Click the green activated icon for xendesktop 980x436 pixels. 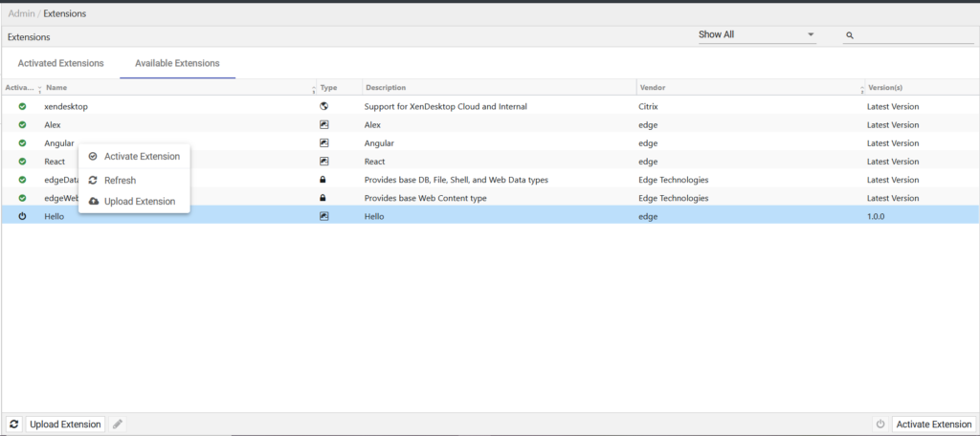click(x=23, y=107)
